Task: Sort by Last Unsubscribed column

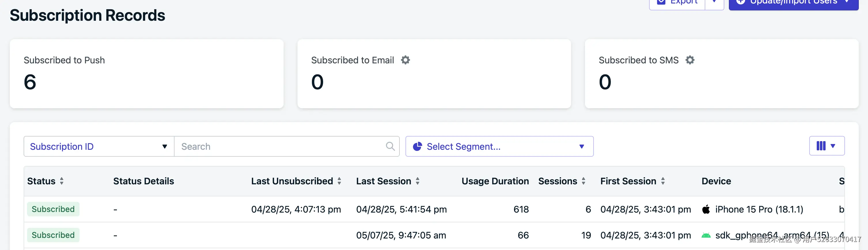Action: point(339,181)
